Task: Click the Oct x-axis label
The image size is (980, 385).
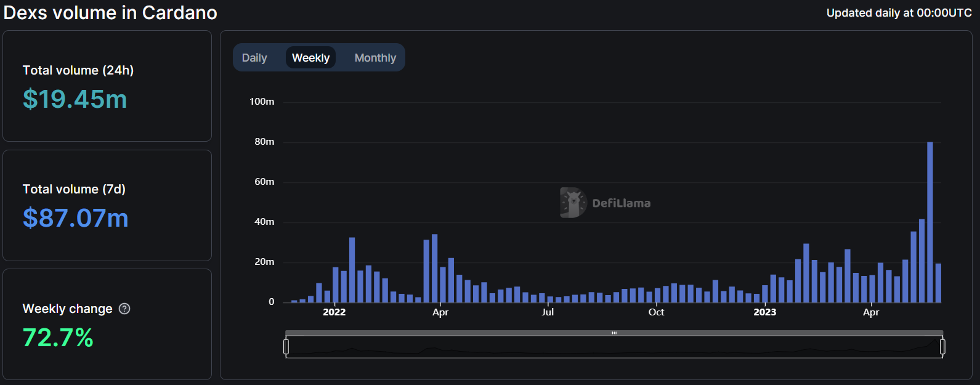Action: [657, 312]
